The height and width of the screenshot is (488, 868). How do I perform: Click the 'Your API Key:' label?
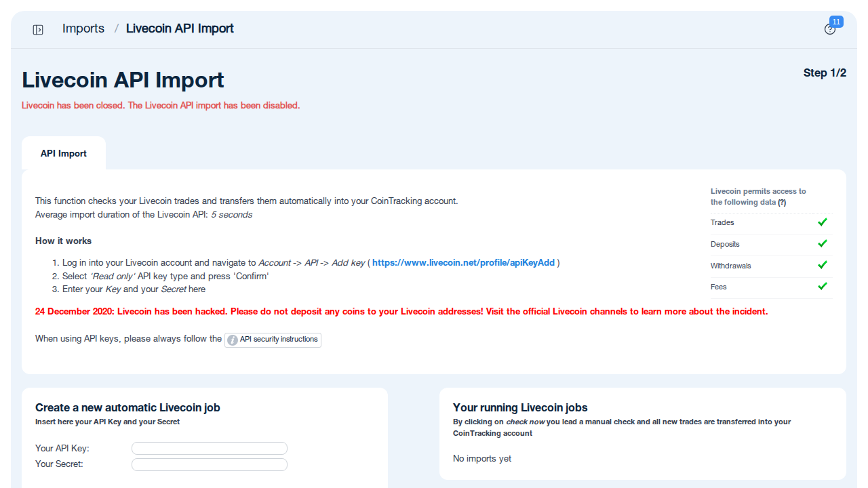point(62,449)
